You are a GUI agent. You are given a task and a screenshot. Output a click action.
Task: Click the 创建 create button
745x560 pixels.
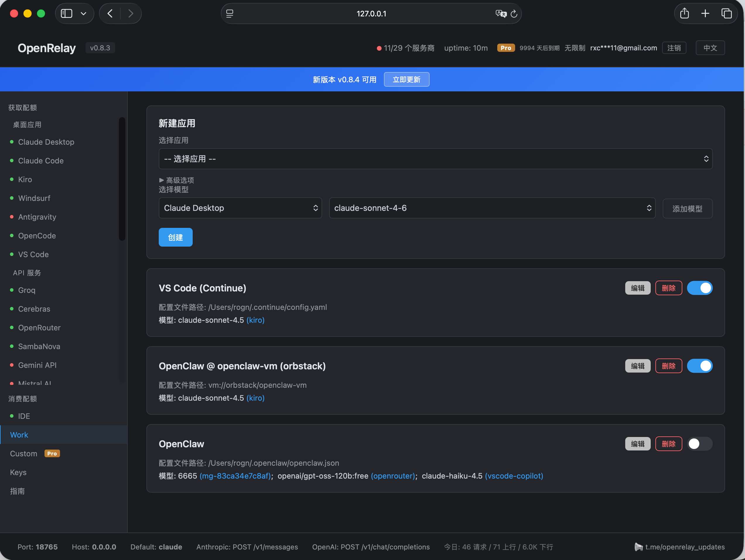coord(175,237)
